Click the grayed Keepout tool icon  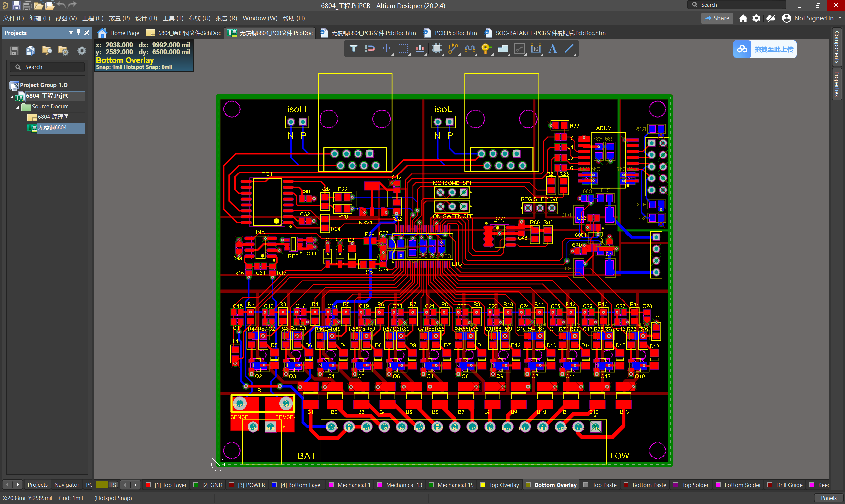click(x=520, y=48)
